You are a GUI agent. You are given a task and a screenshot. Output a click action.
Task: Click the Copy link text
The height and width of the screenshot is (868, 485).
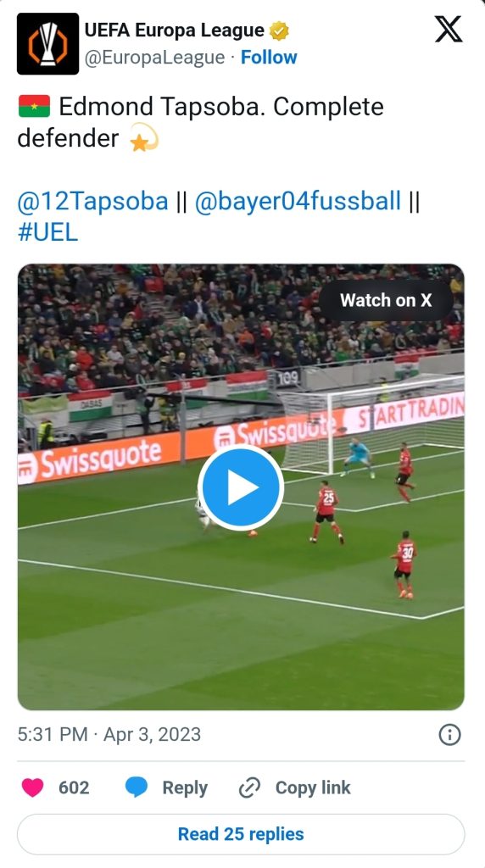click(313, 787)
